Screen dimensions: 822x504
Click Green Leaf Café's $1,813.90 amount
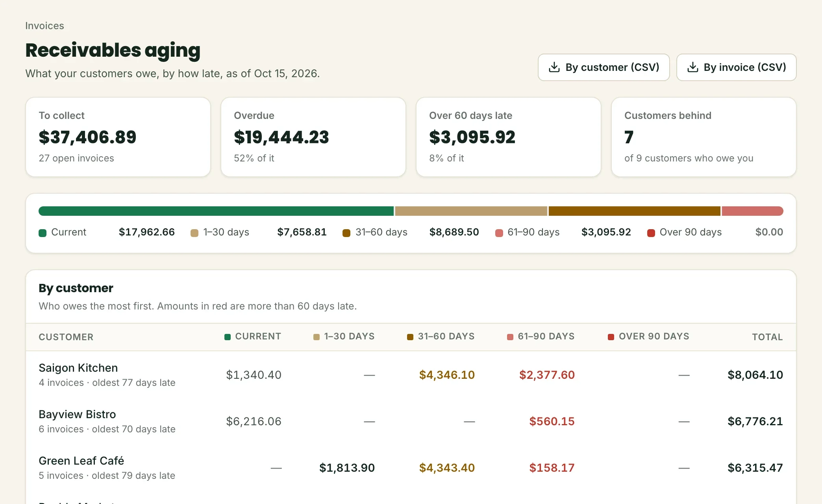[347, 468]
